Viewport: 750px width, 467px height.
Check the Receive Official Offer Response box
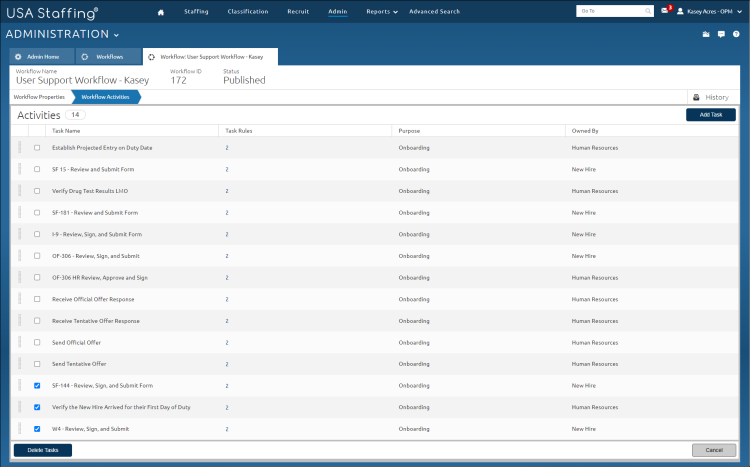click(x=37, y=299)
